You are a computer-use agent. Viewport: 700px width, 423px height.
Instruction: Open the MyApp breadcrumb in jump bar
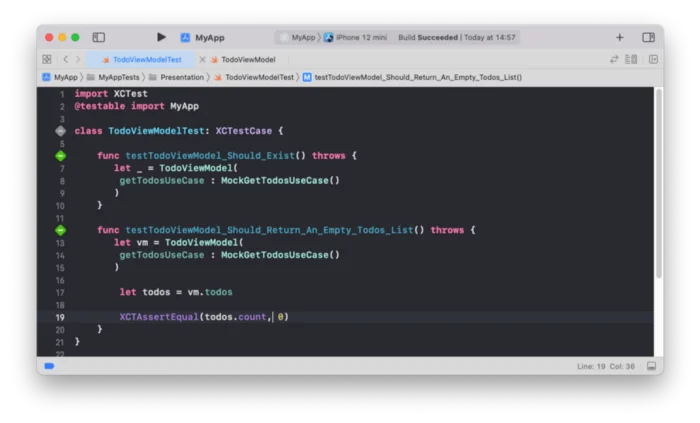(60, 77)
